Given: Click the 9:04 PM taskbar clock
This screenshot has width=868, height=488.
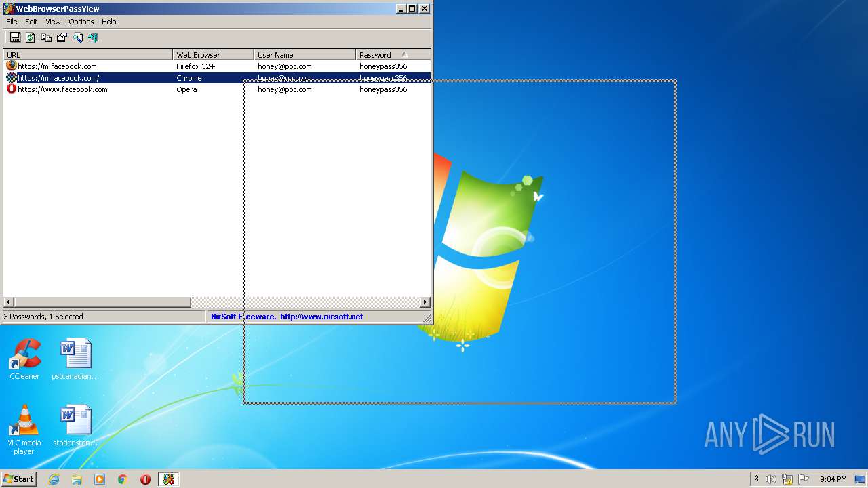Looking at the screenshot, I should tap(833, 479).
